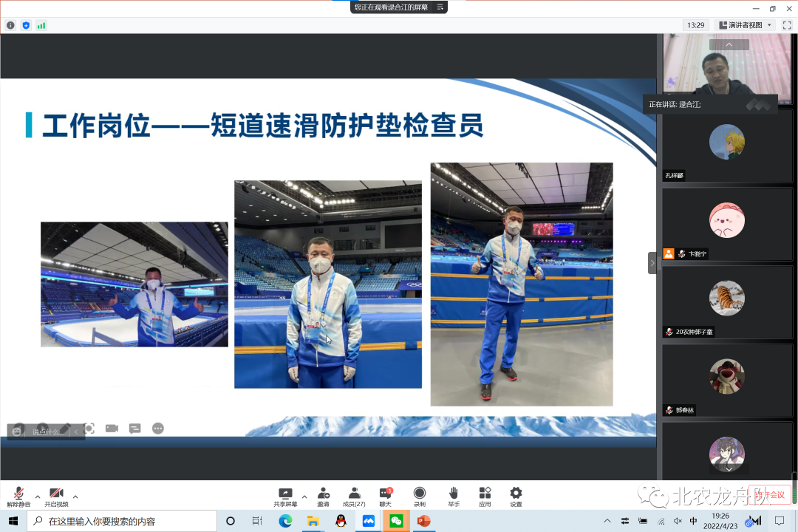
Task: Open the 聊天 chat panel
Action: (x=385, y=495)
